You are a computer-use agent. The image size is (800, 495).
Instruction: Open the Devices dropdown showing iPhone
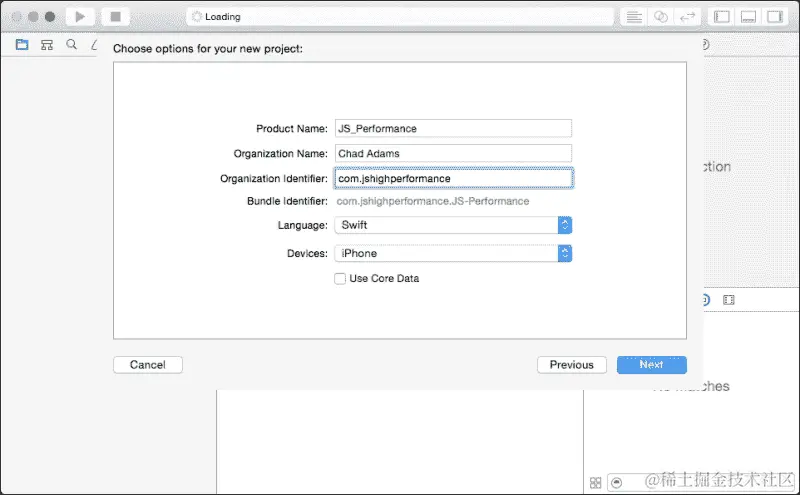click(453, 253)
